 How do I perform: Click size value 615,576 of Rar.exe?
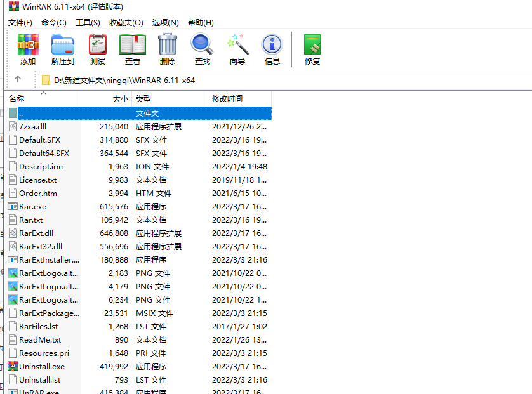pyautogui.click(x=114, y=206)
